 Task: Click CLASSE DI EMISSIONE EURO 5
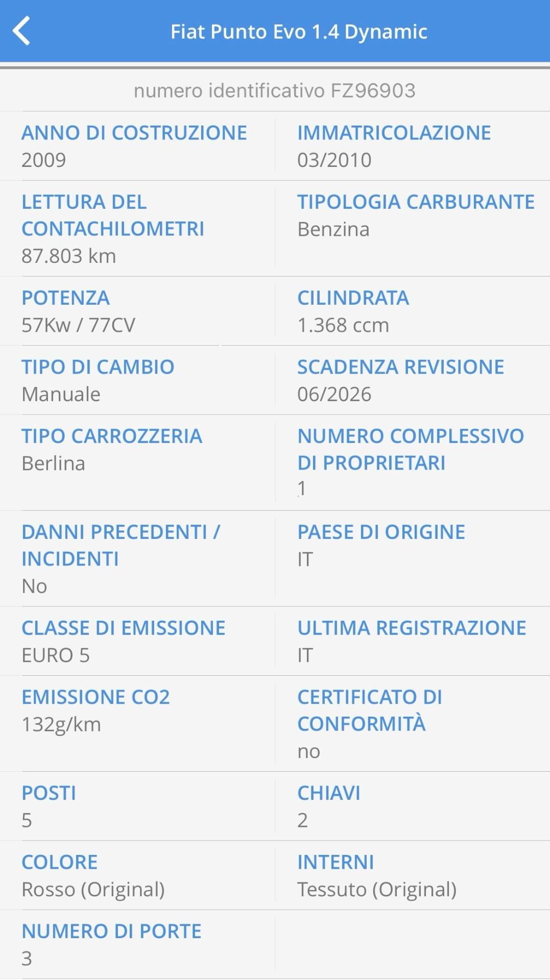123,641
